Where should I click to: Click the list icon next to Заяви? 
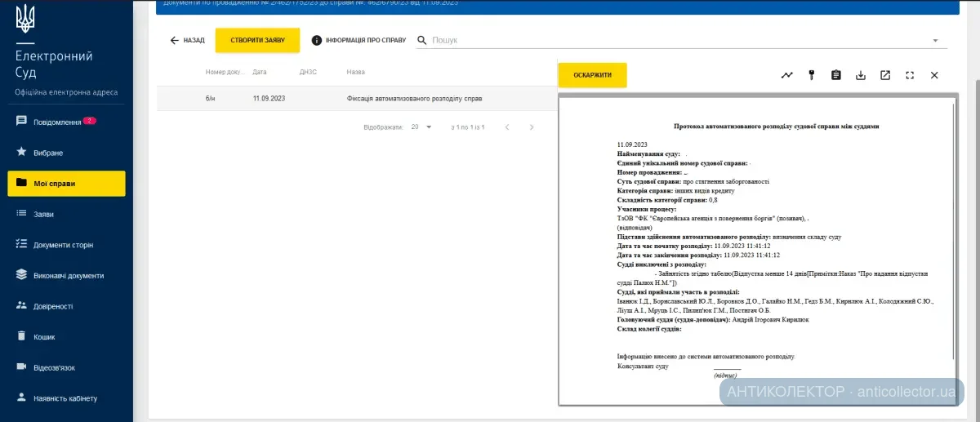pos(22,214)
